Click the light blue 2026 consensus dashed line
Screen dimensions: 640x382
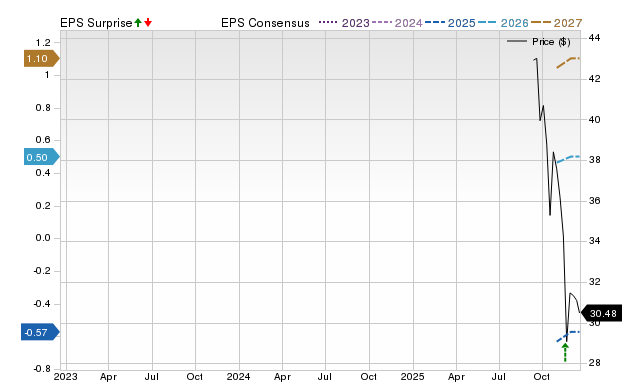[568, 159]
